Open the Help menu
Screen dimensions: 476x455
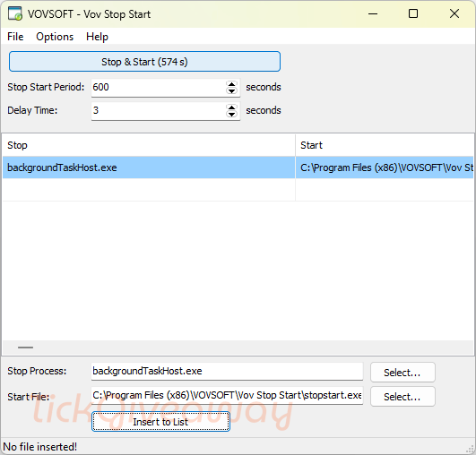97,37
